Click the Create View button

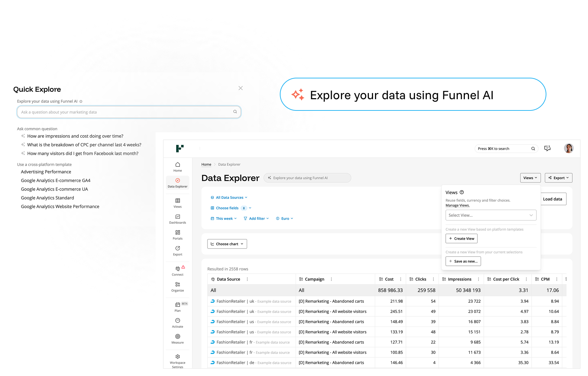[461, 239]
